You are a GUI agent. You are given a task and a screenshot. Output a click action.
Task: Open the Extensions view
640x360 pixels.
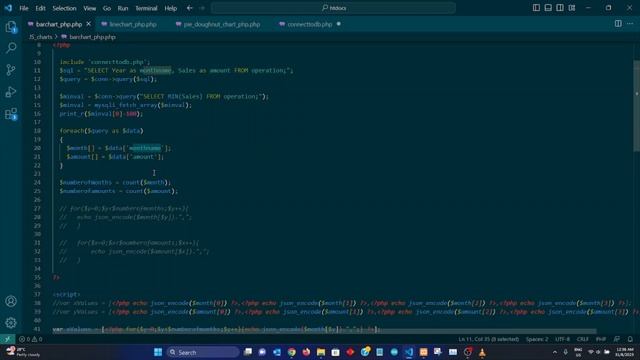pyautogui.click(x=11, y=114)
